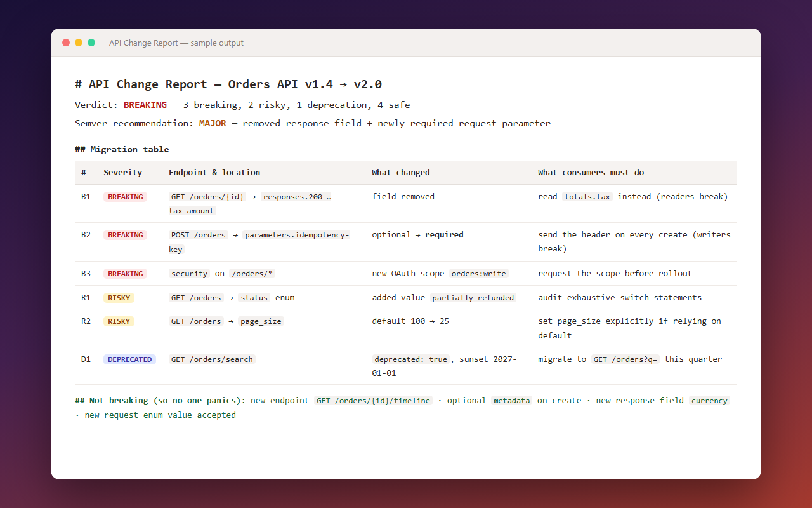812x508 pixels.
Task: Click the 'Endpoint & location' column header
Action: coord(214,172)
